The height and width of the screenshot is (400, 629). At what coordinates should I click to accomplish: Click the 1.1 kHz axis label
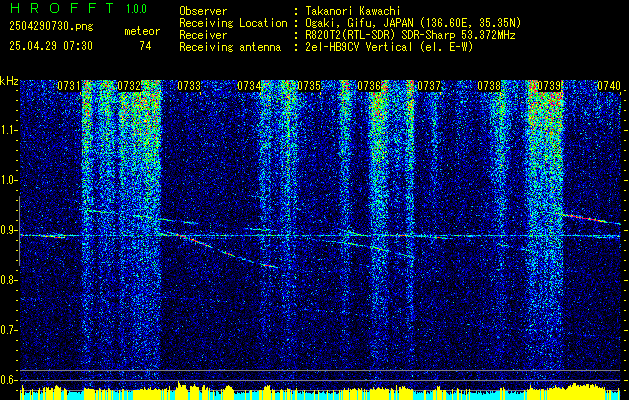8,130
